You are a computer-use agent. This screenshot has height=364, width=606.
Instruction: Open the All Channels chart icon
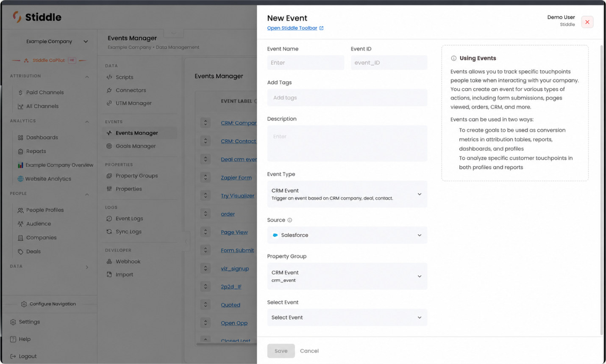tap(20, 106)
